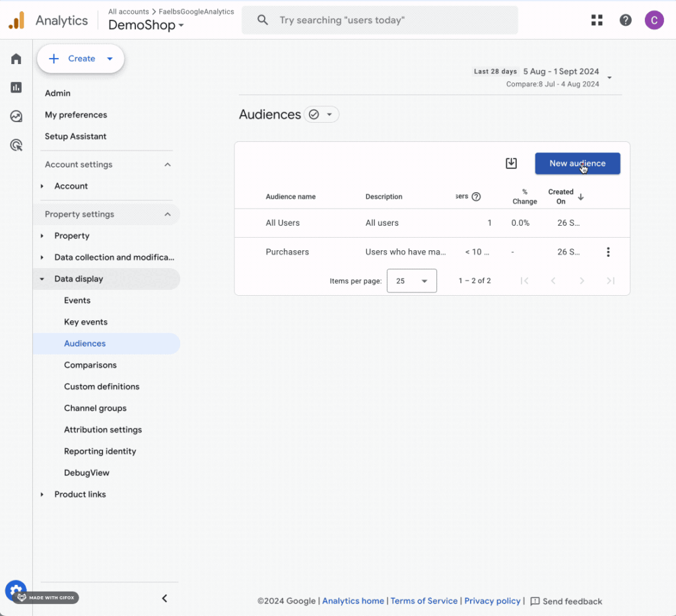Open Advertising via the magnifier icon
The width and height of the screenshot is (676, 616).
15,145
